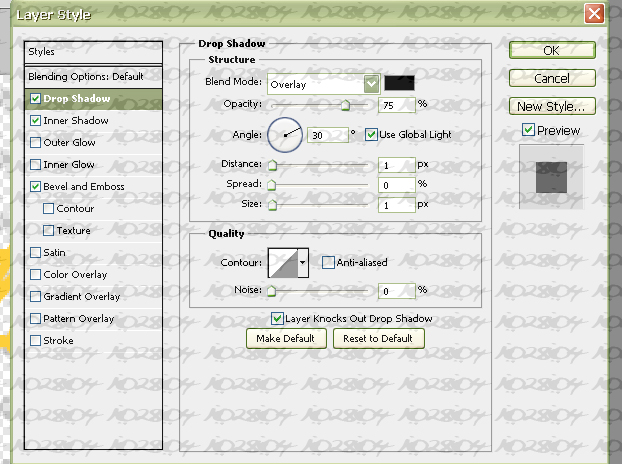Screen dimensions: 622x464
Task: Toggle the Preview checkbox
Action: [x=528, y=130]
